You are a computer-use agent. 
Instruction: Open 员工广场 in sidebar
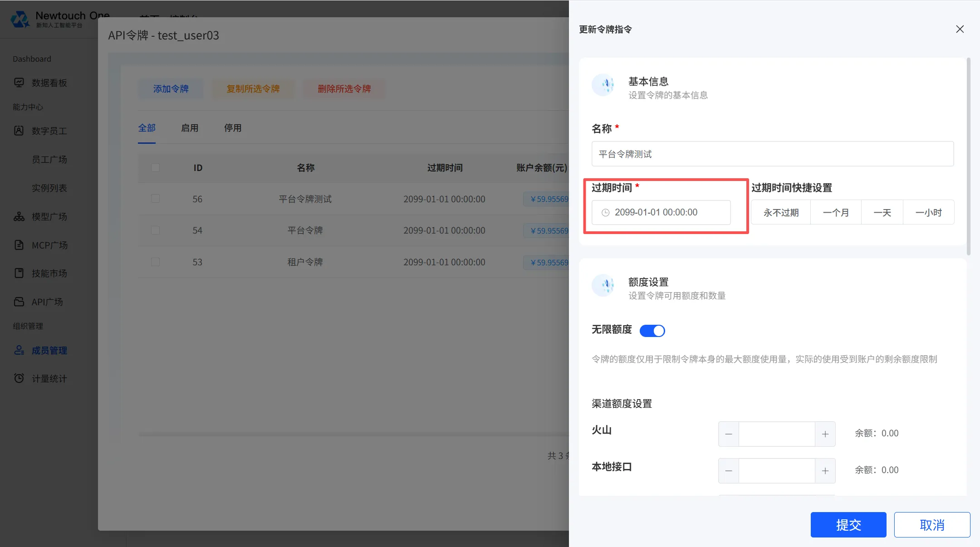tap(49, 159)
